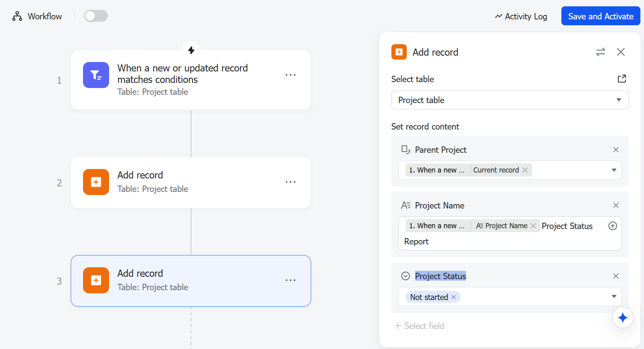Click the Add record icon in panel header
644x349 pixels.
(x=399, y=52)
